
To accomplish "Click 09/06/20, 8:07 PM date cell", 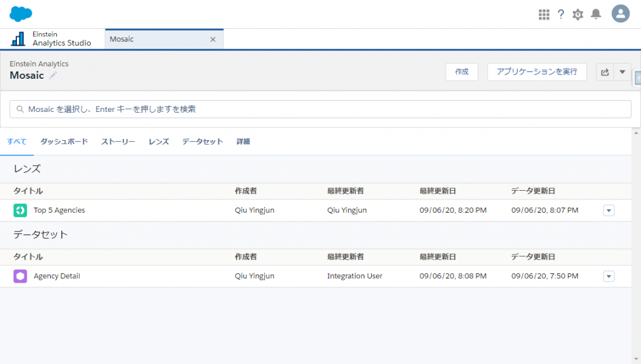I will click(545, 210).
